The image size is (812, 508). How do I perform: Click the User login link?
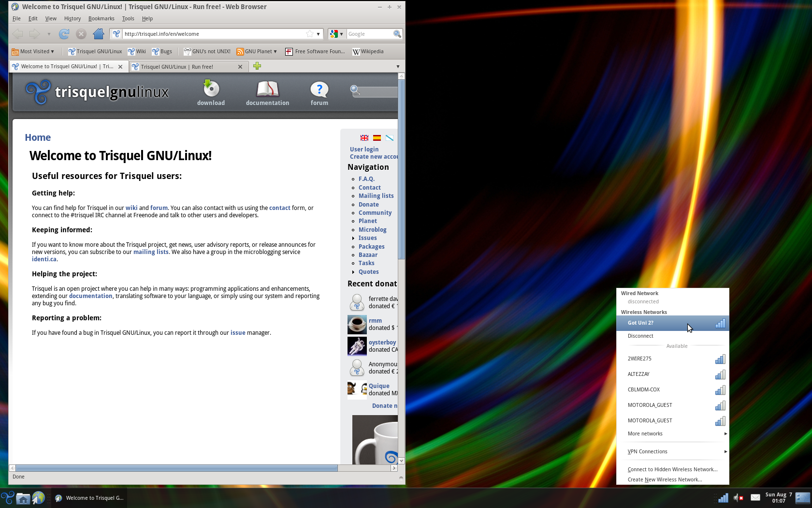[364, 149]
